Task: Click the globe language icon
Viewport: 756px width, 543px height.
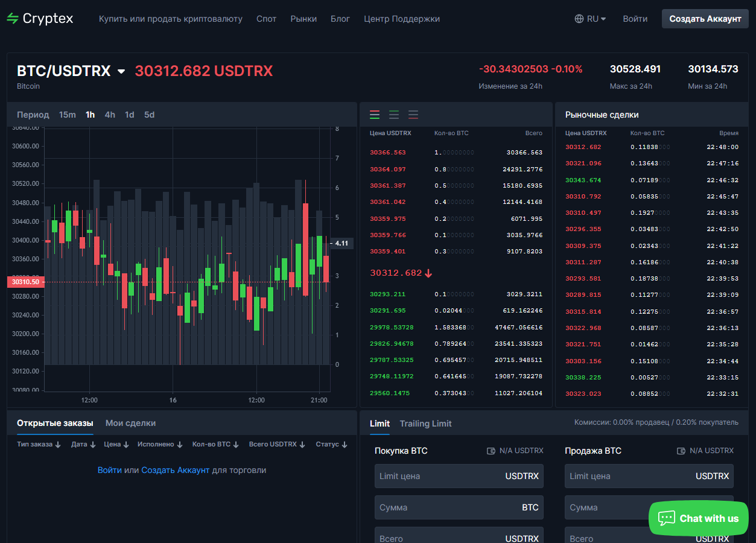Action: [579, 19]
